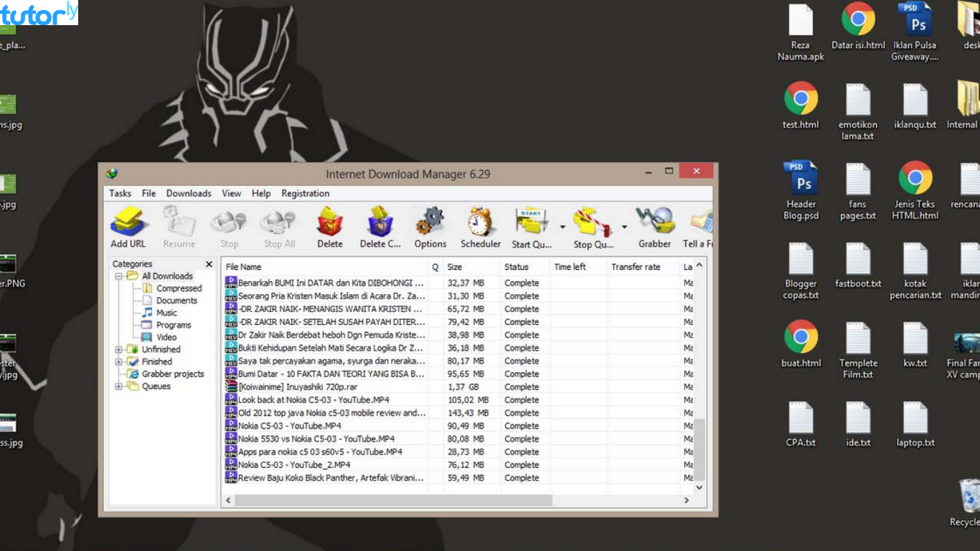The height and width of the screenshot is (551, 980).
Task: Click the 143,43 MB size cell
Action: 468,413
